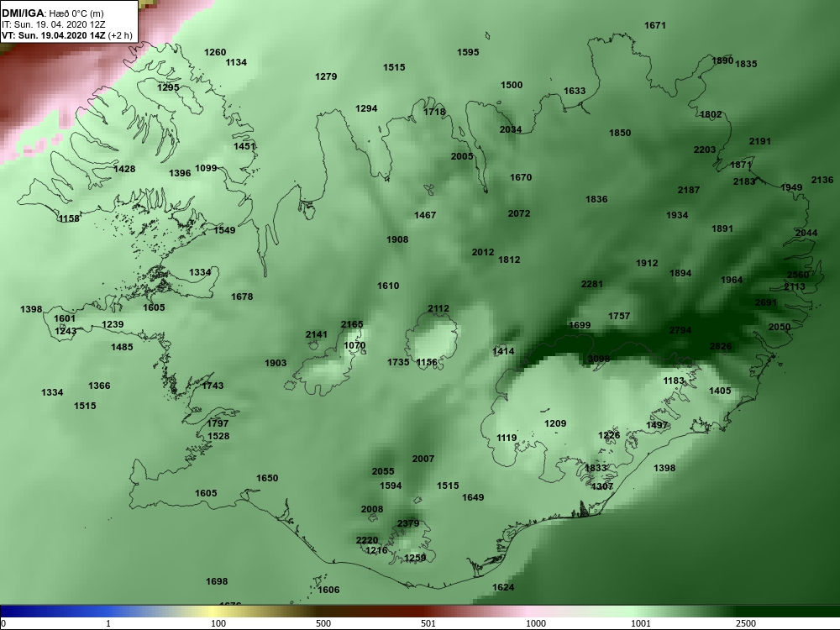Click the 2005 value label

[x=462, y=156]
